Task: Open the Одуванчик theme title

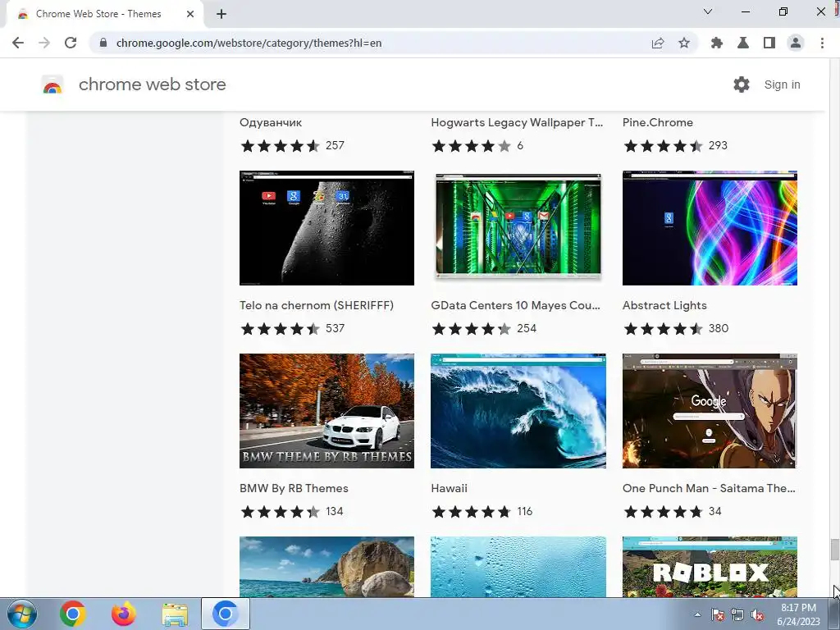Action: [x=271, y=122]
